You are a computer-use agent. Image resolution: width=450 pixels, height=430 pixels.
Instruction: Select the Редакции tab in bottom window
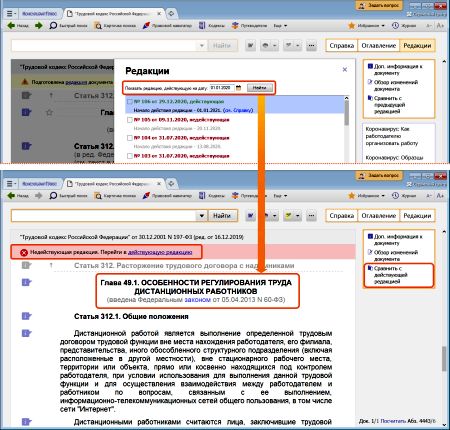click(x=417, y=216)
